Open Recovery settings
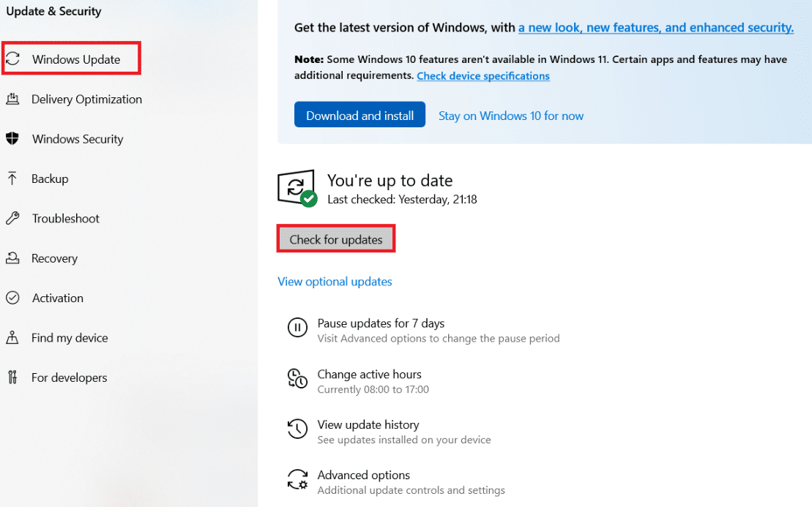812x507 pixels. pyautogui.click(x=55, y=258)
